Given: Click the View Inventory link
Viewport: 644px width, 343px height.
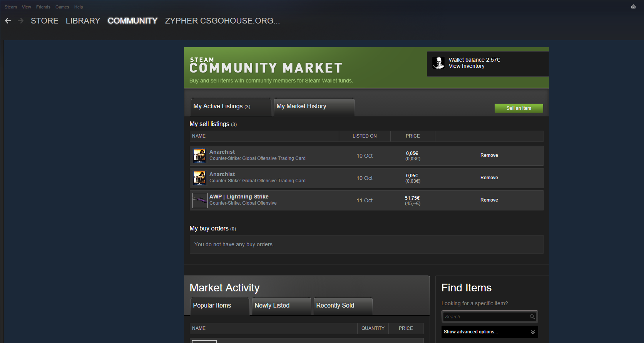Looking at the screenshot, I should [x=467, y=66].
